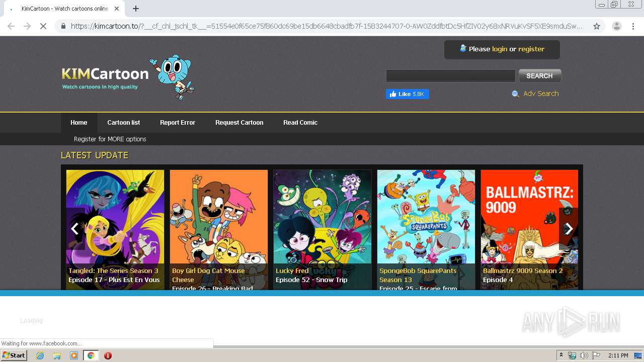Click the red stop-sign taskbar icon
This screenshot has height=362, width=644.
click(x=108, y=355)
